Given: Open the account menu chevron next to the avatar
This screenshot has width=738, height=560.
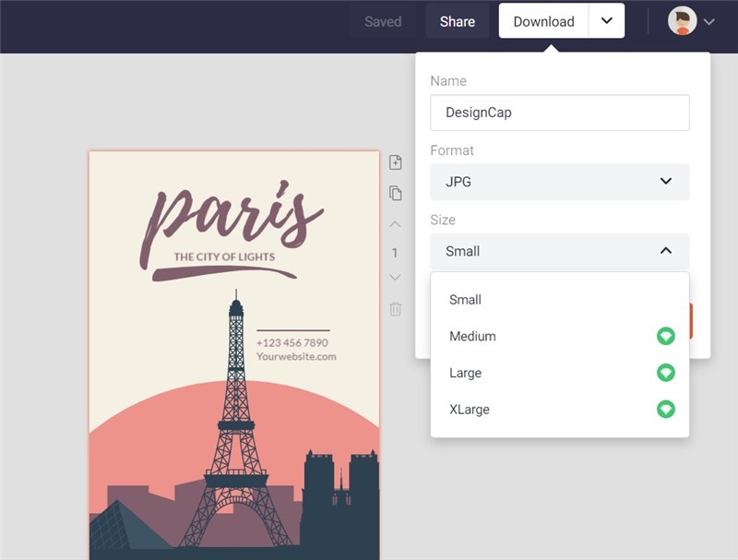Looking at the screenshot, I should 709,21.
